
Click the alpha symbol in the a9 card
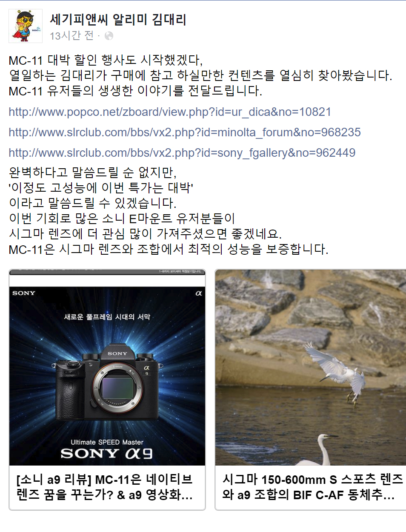[198, 293]
